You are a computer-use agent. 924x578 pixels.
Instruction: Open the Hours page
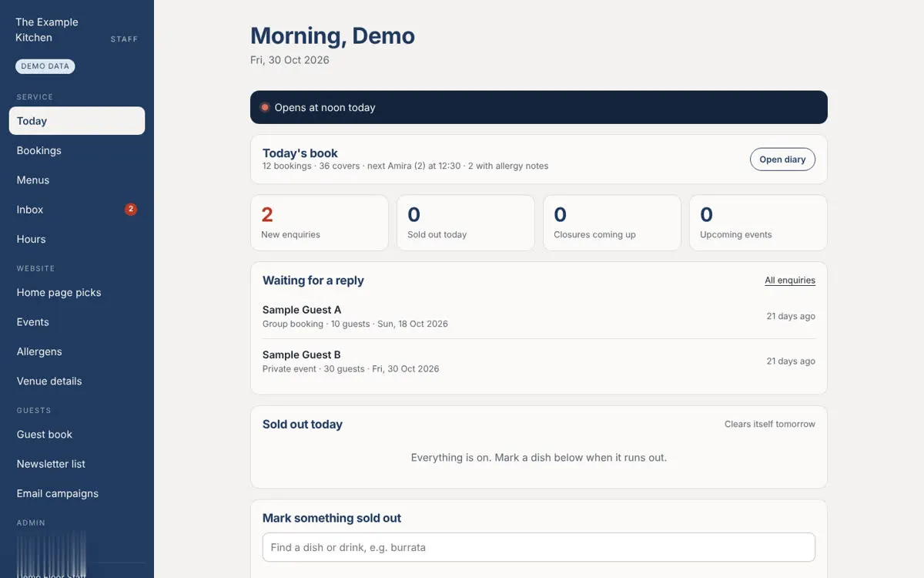[77, 239]
